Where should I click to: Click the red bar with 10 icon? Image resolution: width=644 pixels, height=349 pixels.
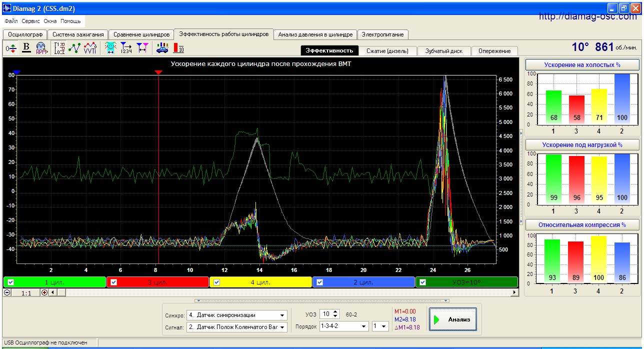pos(178,48)
